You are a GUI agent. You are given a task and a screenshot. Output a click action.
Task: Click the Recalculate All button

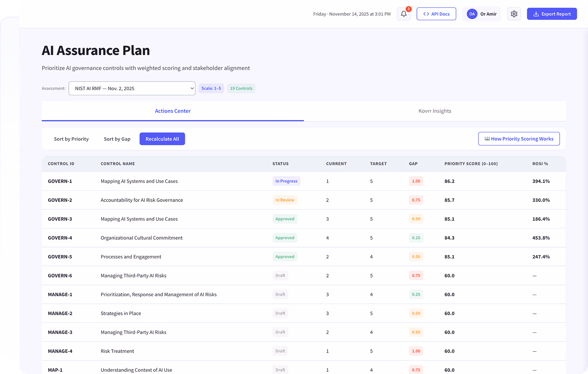click(162, 139)
